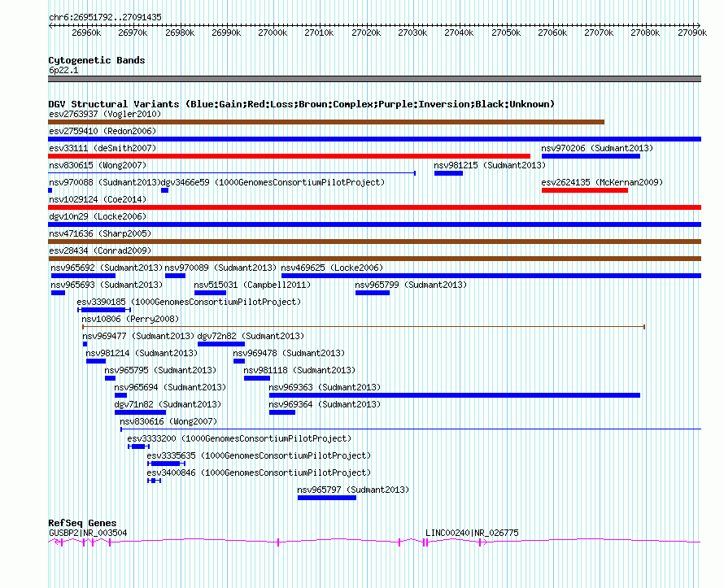The height and width of the screenshot is (588, 724).
Task: Click nsv981215 (Sudmant2013) label
Action: point(490,165)
